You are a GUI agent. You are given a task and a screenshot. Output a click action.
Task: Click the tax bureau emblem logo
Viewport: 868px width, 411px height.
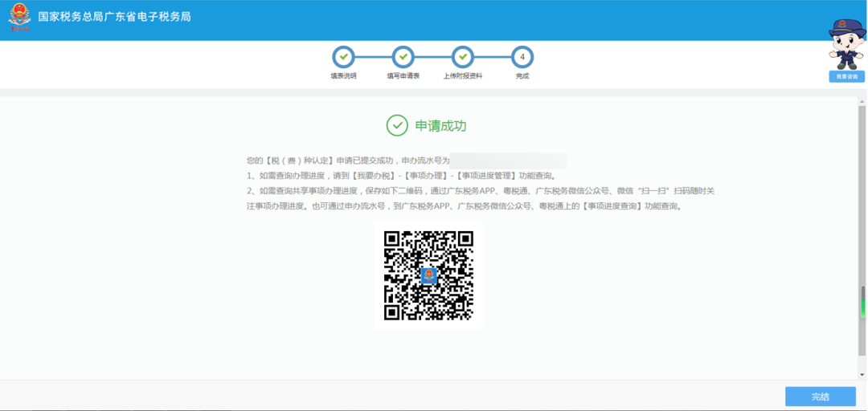20,17
